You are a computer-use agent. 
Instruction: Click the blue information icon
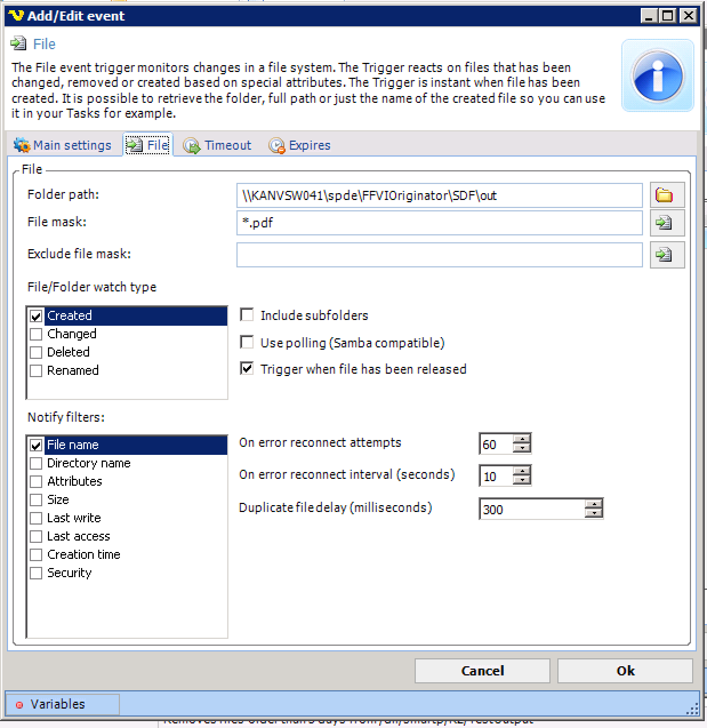pyautogui.click(x=657, y=76)
